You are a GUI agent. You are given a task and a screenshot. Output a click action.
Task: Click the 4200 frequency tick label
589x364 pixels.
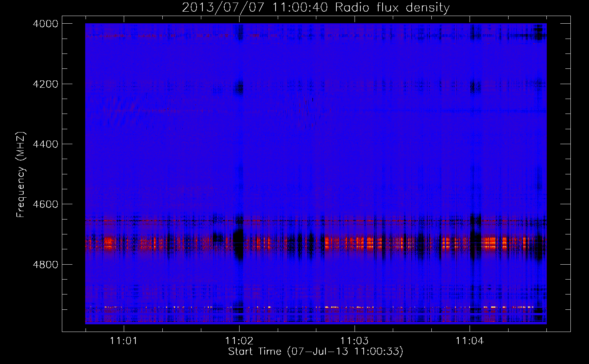pos(46,84)
